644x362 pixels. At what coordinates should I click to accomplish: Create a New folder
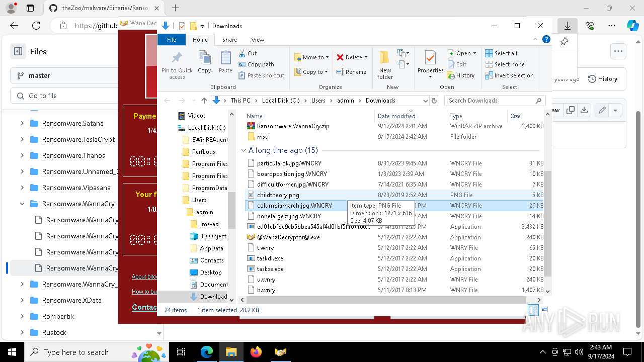click(385, 64)
